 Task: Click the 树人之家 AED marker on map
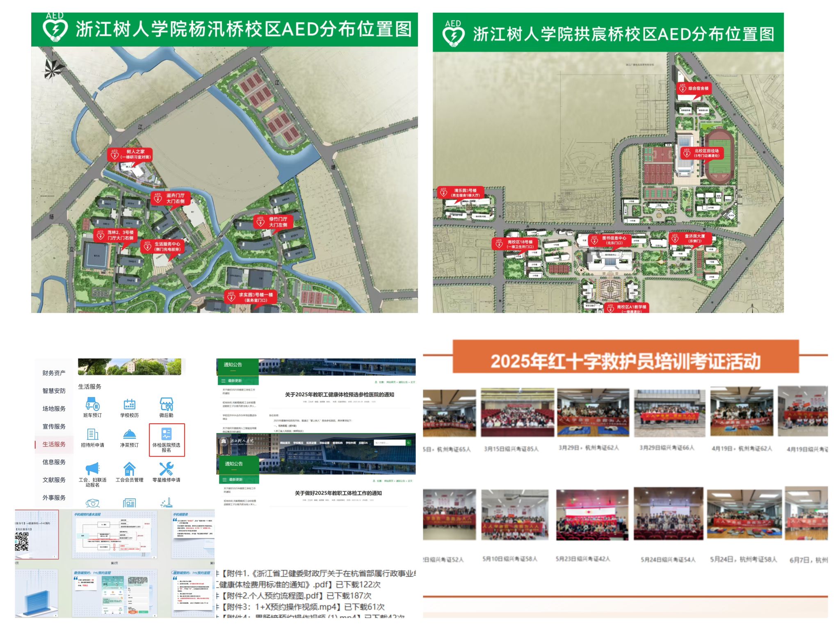tap(130, 155)
